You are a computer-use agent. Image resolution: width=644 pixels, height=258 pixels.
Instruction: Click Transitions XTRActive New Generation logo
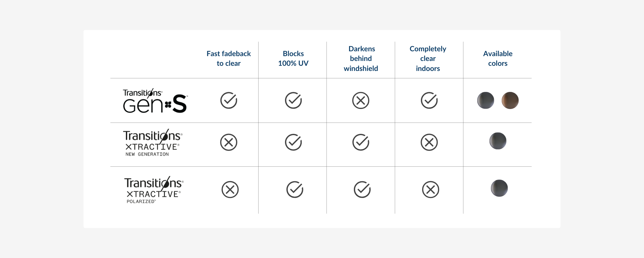click(153, 143)
